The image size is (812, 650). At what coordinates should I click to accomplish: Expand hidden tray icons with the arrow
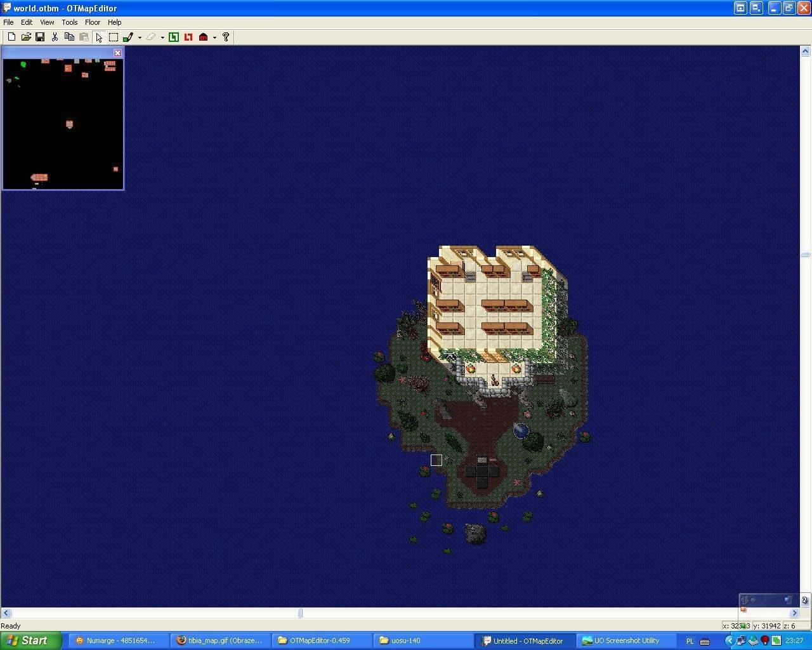(729, 641)
